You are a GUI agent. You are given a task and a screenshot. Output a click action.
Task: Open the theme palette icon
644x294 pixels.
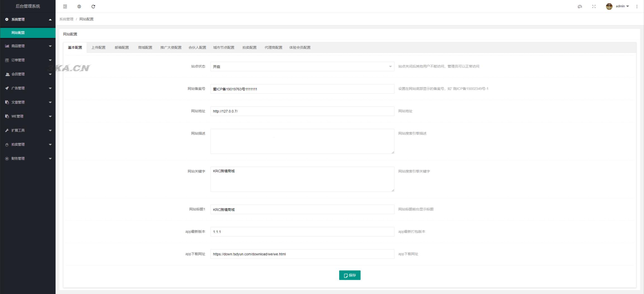(580, 6)
